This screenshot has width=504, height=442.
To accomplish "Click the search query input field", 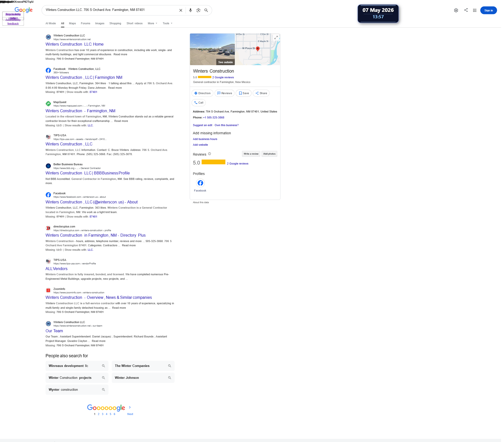I will pyautogui.click(x=110, y=10).
